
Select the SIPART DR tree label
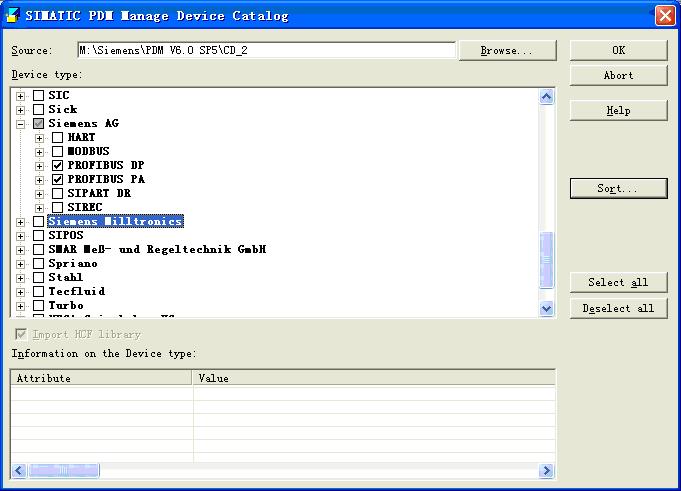99,193
